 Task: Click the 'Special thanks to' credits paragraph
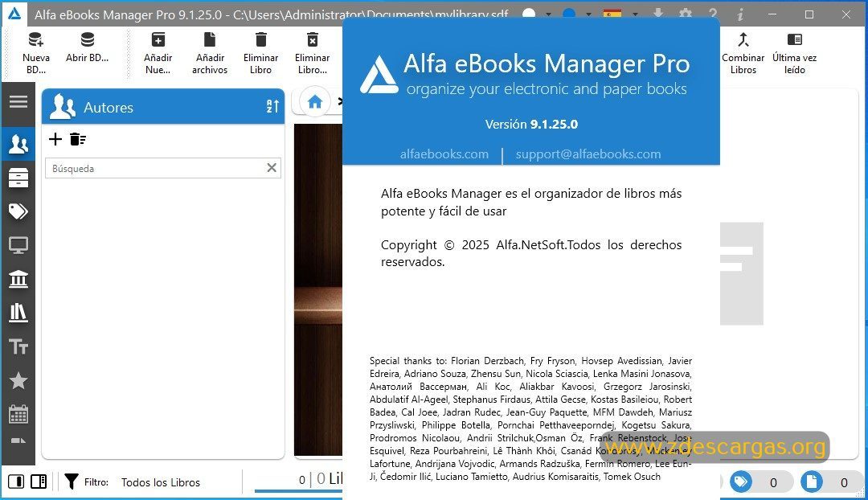(x=531, y=419)
